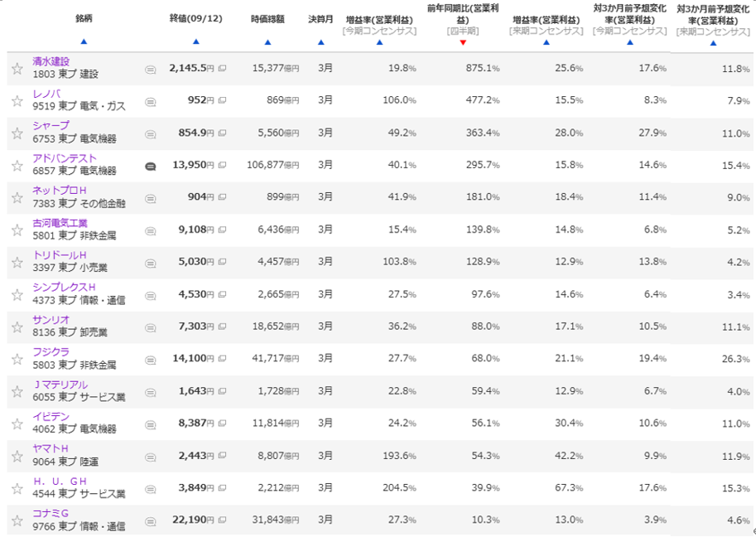The image size is (756, 537).
Task: Open the トリドールH stock page link
Action: coord(60,255)
